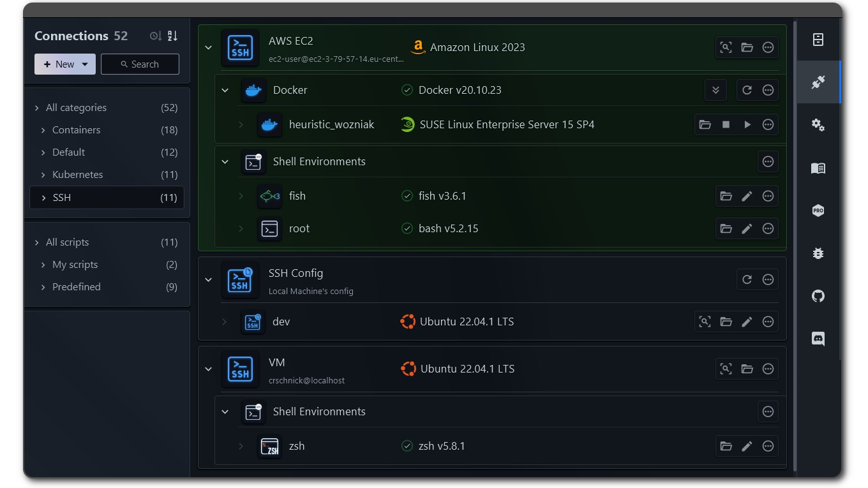Select the Predefined scripts category
Viewport: 868px width, 488px height.
tap(76, 286)
